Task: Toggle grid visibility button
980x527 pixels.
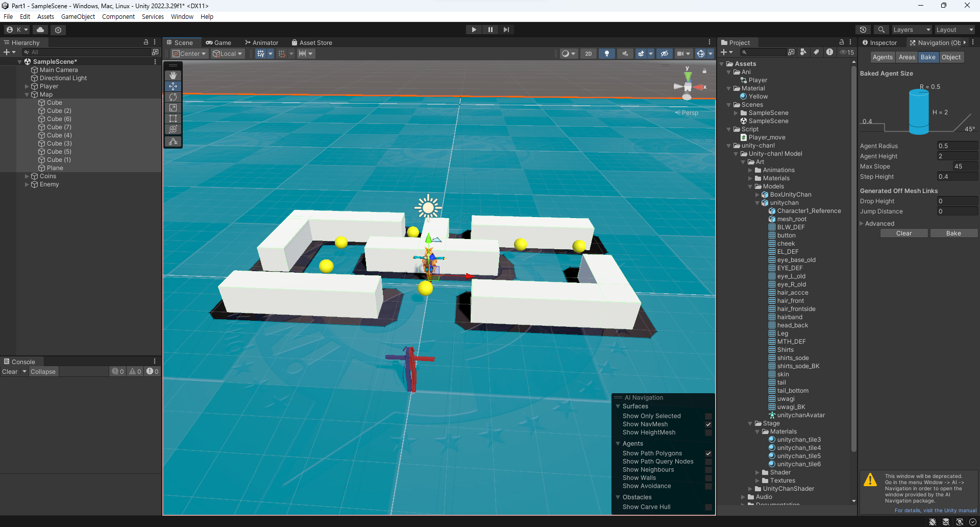Action: tap(261, 54)
